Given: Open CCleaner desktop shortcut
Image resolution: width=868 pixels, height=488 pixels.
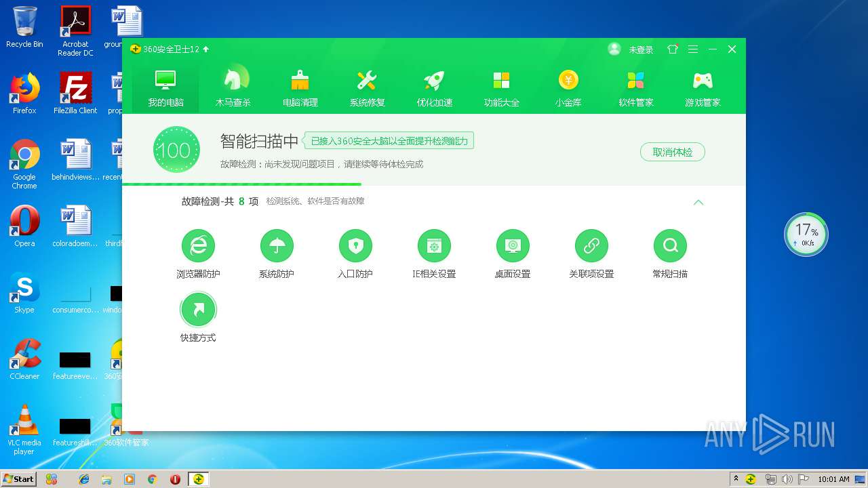Looking at the screenshot, I should click(24, 359).
